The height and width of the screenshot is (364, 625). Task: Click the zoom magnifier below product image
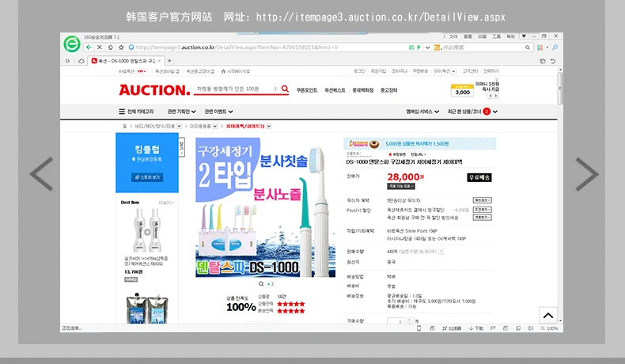coord(261,284)
